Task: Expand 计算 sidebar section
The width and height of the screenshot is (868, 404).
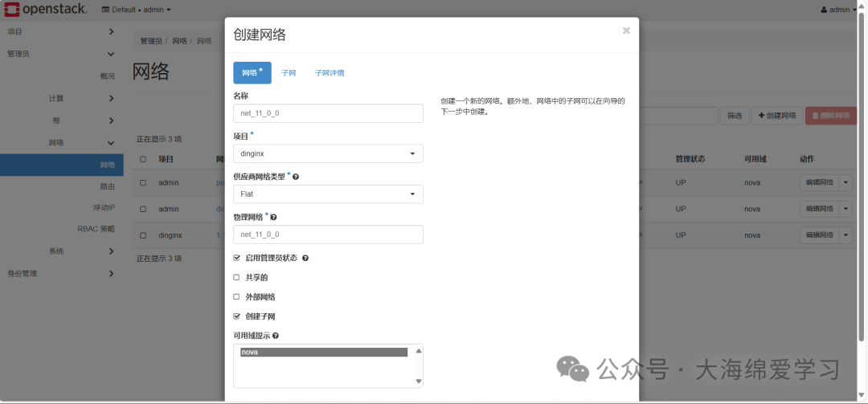Action: (x=61, y=98)
